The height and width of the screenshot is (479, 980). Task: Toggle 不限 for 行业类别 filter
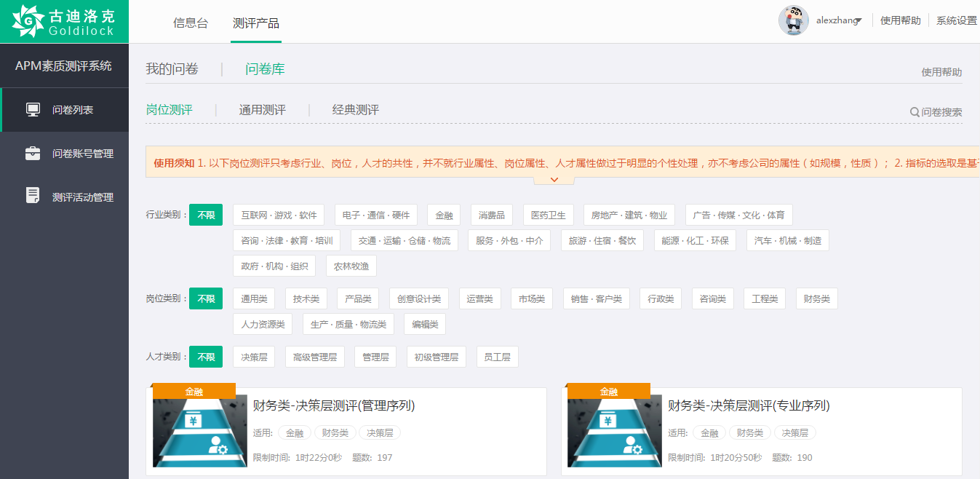click(x=205, y=215)
